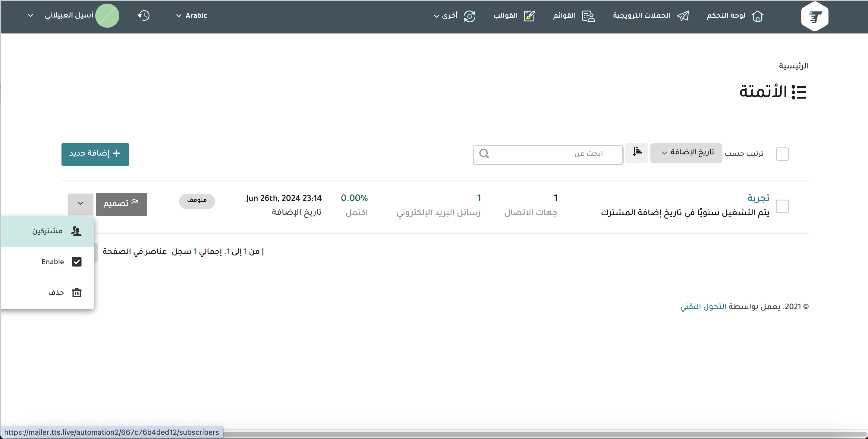Screen dimensions: 868x439
Task: Click the إضافة جديد button
Action: [x=95, y=154]
